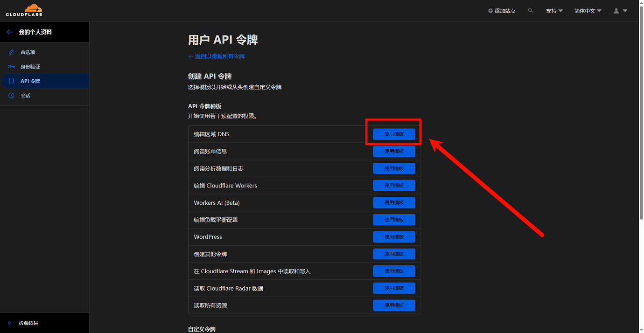
Task: Use template for WordPress
Action: tap(394, 237)
